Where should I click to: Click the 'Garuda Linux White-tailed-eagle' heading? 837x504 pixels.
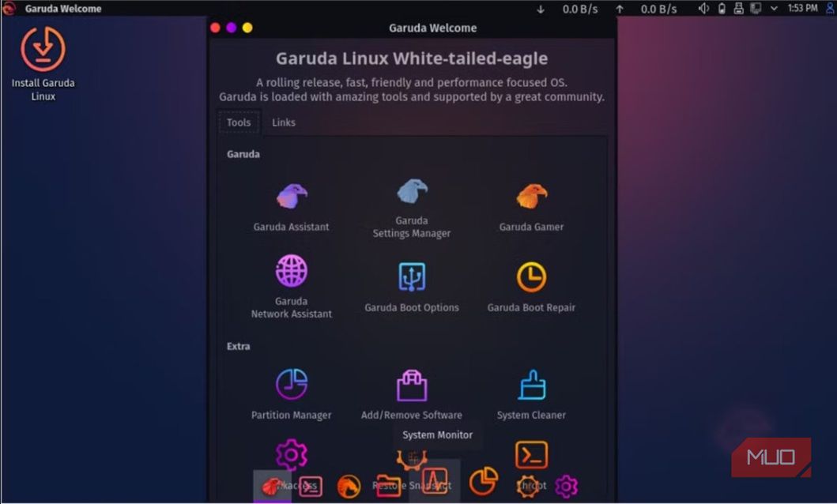pos(412,58)
